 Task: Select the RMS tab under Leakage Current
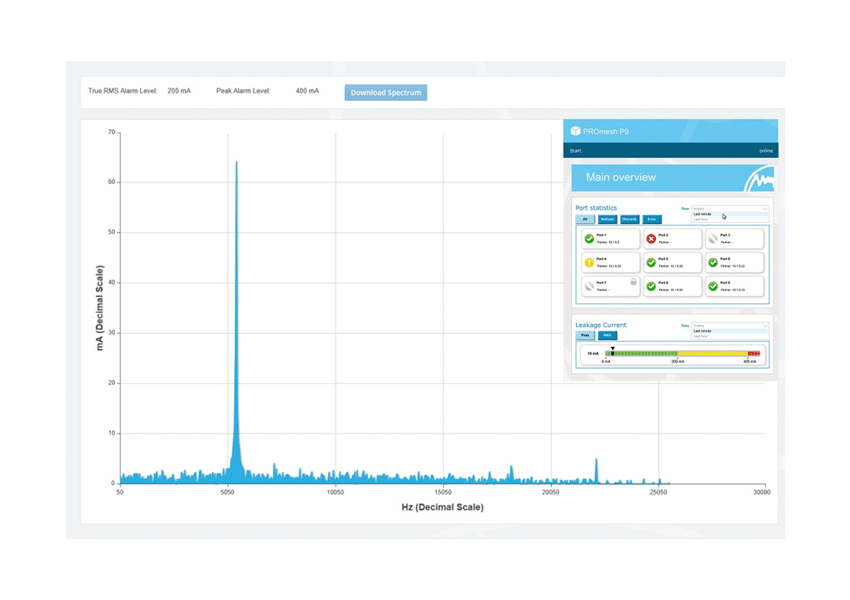(607, 336)
